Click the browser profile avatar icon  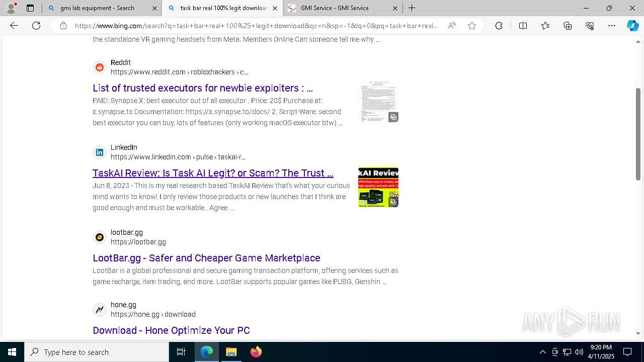11,8
